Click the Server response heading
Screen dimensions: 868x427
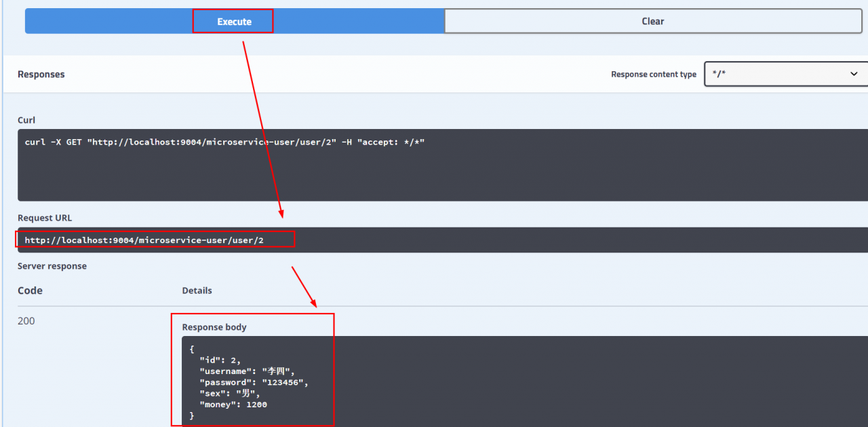point(52,266)
